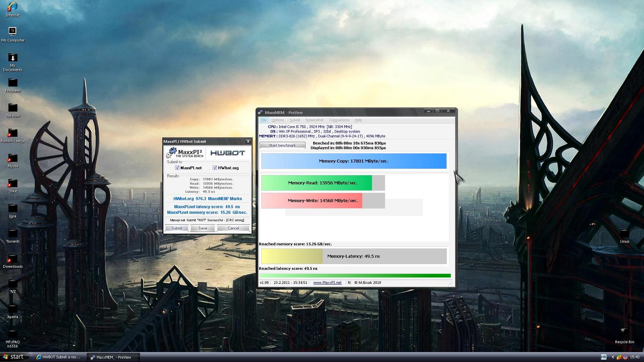The width and height of the screenshot is (644, 362).
Task: Switch to MaxxMEM PreView taskbar item
Action: [114, 357]
